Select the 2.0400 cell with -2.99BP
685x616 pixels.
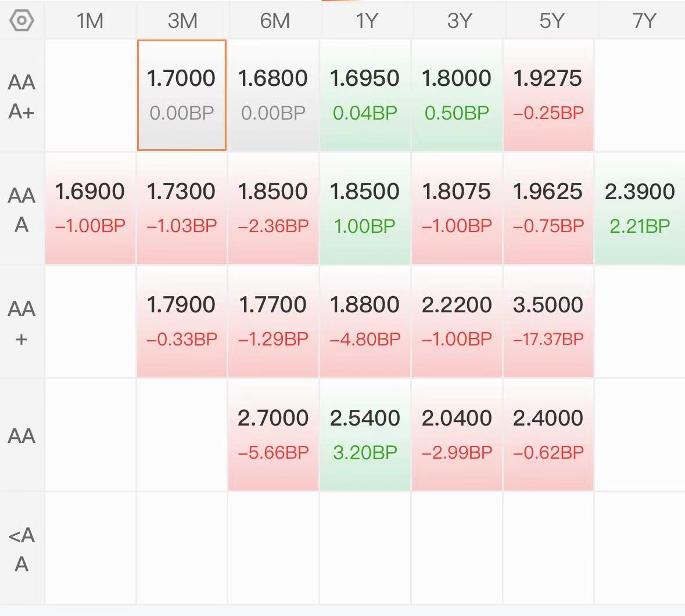[457, 434]
